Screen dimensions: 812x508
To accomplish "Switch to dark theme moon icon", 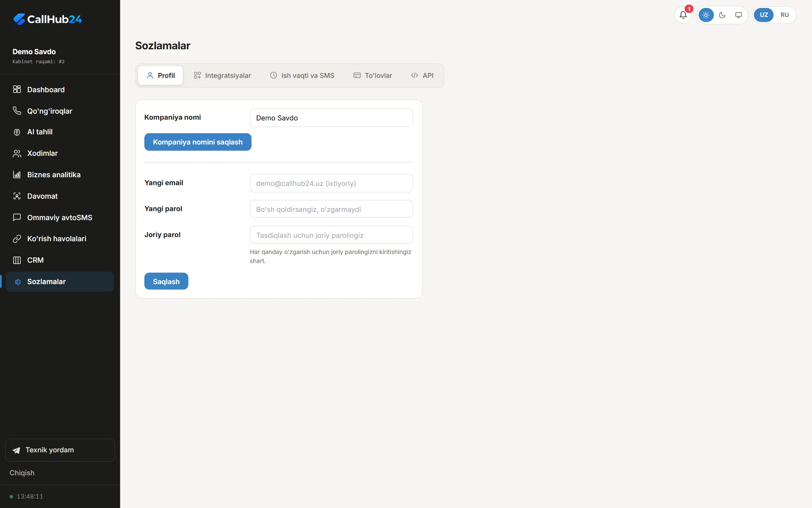I will point(722,15).
